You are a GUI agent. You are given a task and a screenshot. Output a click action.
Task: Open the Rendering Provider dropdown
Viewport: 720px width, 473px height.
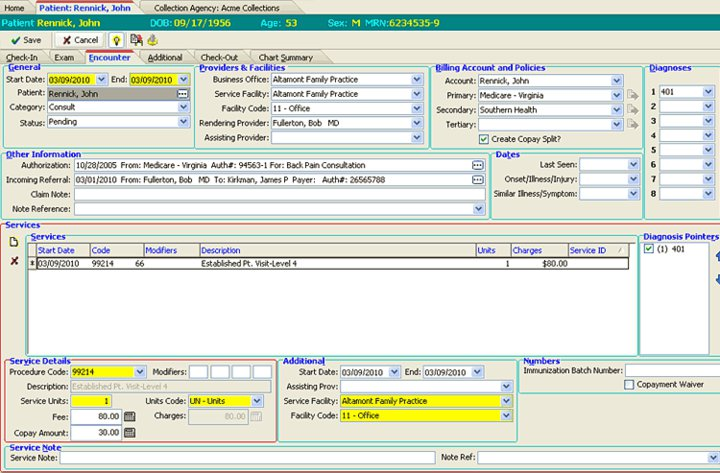417,123
